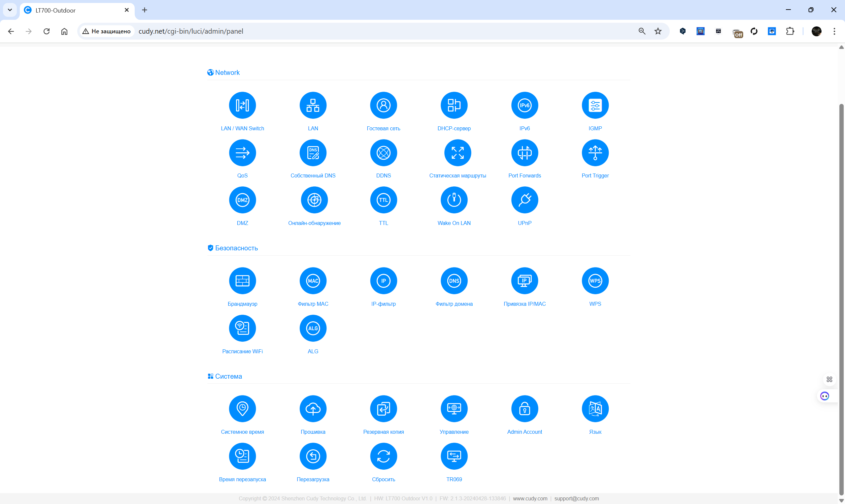The width and height of the screenshot is (845, 504).
Task: Click the www.cudy.com footer link
Action: [530, 498]
